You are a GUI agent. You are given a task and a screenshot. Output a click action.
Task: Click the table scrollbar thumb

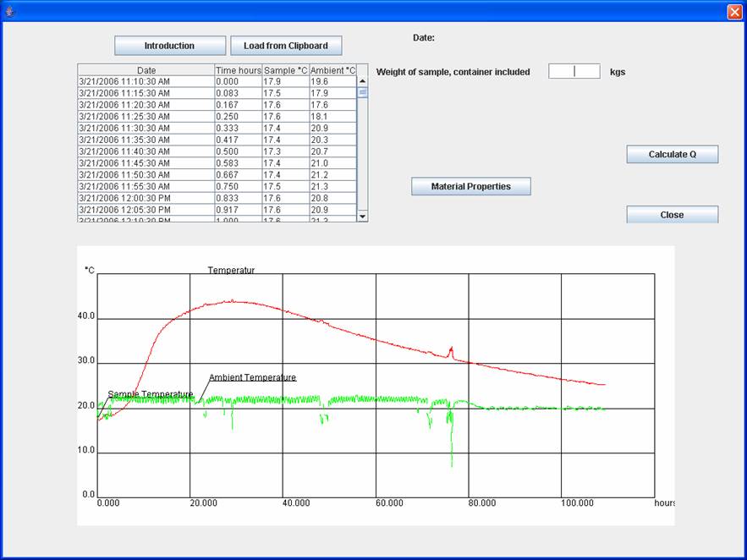363,92
